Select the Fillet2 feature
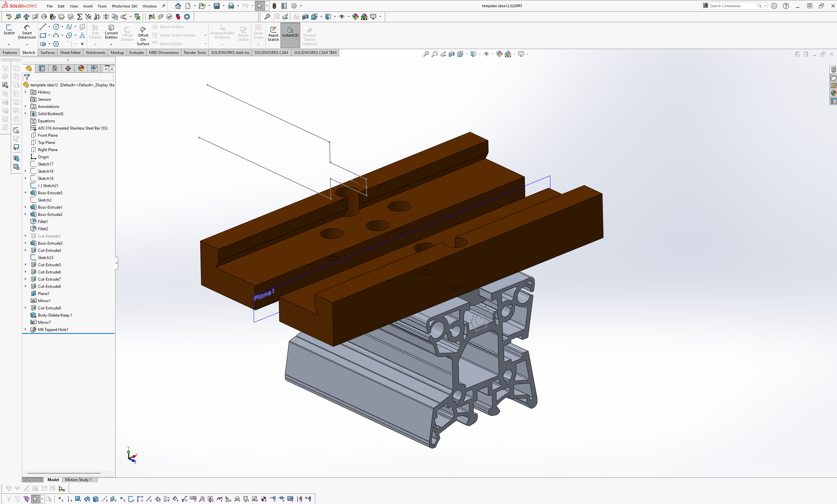 click(x=43, y=228)
